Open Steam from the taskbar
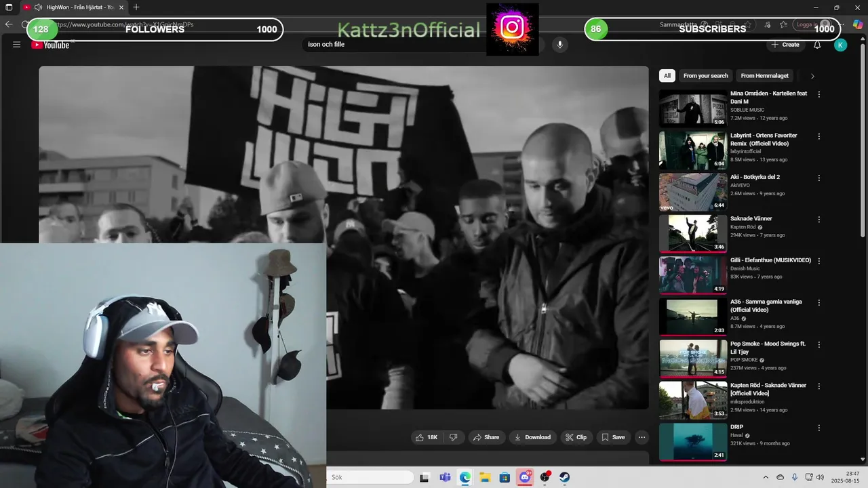This screenshot has height=488, width=868. point(564,478)
